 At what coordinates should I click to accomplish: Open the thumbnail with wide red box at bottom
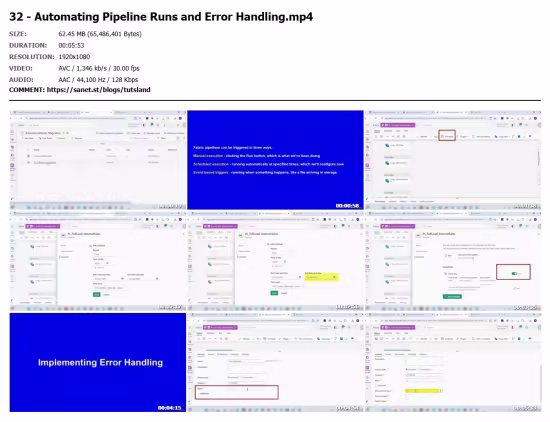pyautogui.click(x=275, y=363)
